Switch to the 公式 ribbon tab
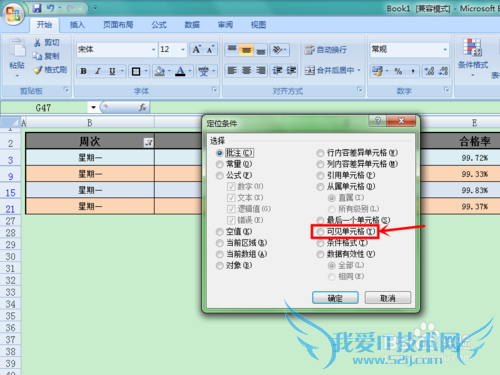This screenshot has height=375, width=500. (159, 25)
